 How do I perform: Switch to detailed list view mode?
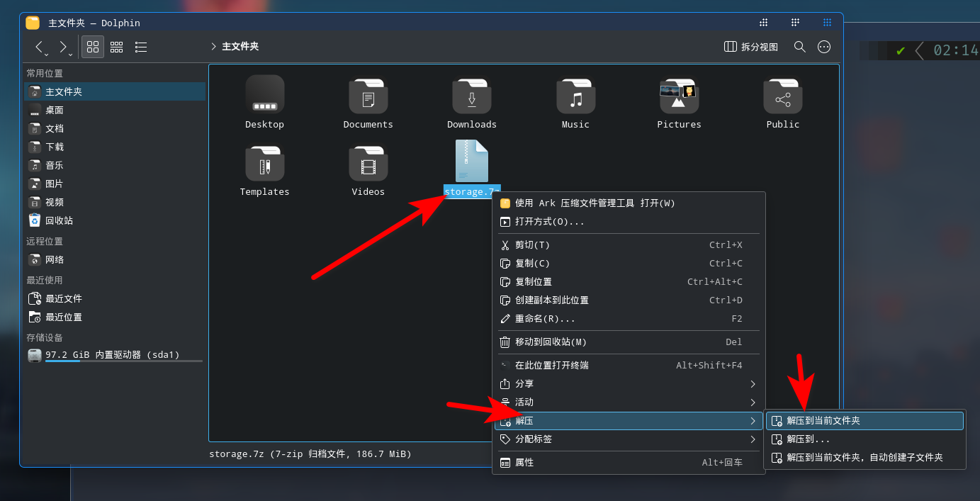140,47
